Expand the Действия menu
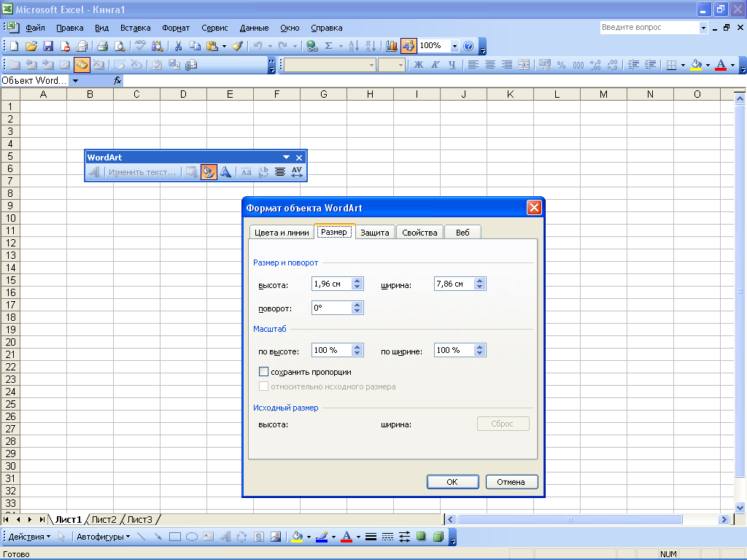The height and width of the screenshot is (560, 747). coord(29,537)
